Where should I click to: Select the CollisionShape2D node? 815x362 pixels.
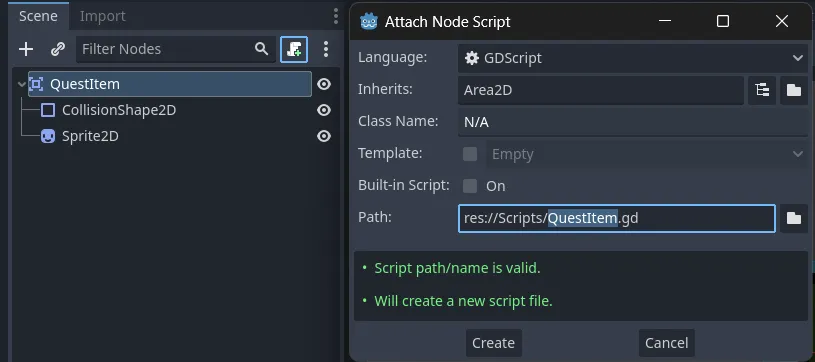click(119, 110)
